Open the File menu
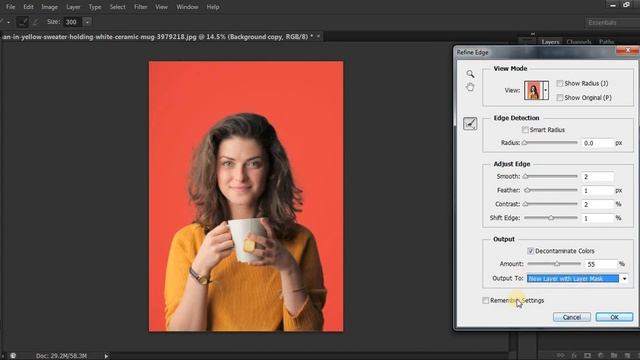The image size is (640, 360). pos(11,7)
